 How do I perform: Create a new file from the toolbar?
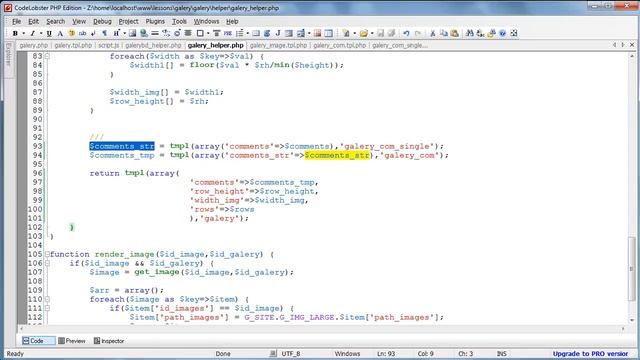click(347, 33)
